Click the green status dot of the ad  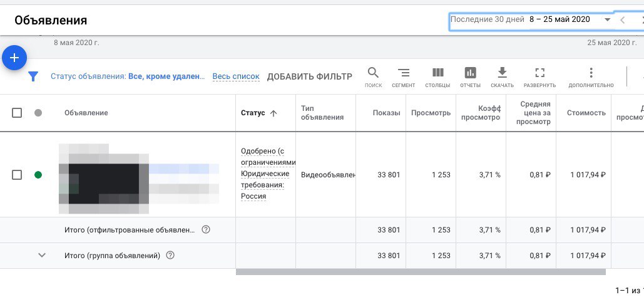click(38, 175)
